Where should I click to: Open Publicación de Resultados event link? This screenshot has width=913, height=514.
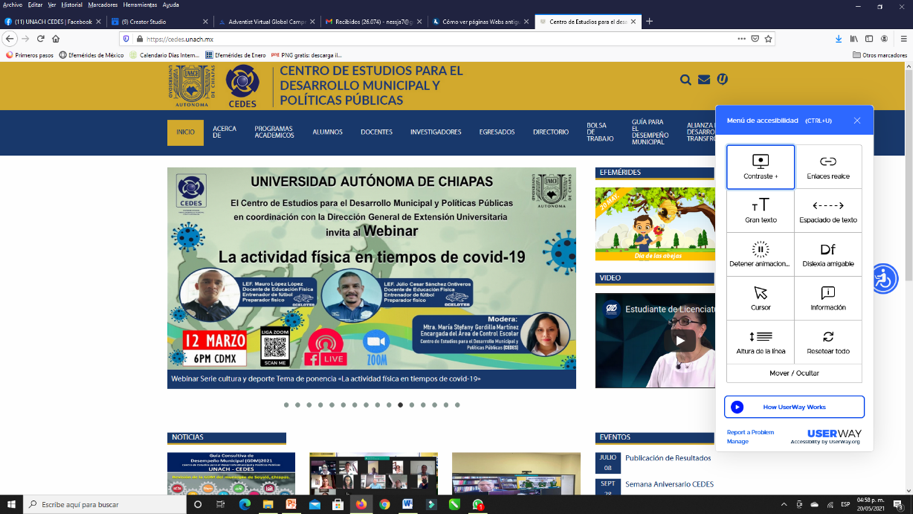point(668,458)
